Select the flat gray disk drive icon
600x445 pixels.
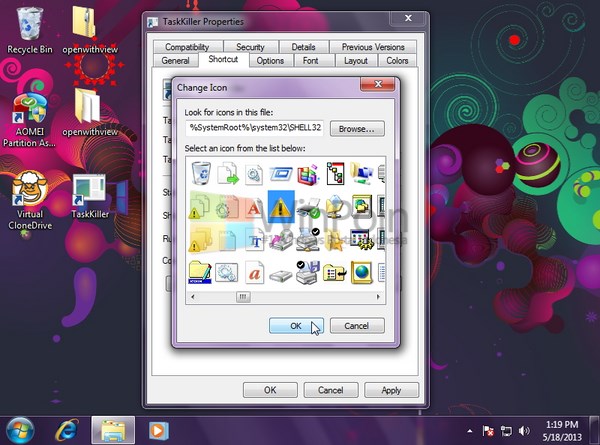[x=281, y=275]
